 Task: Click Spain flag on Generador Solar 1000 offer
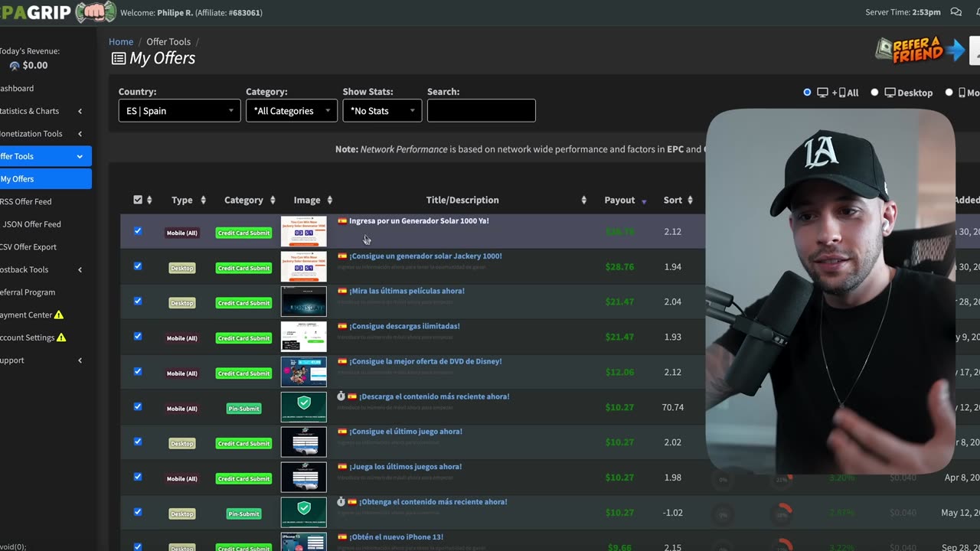tap(342, 220)
